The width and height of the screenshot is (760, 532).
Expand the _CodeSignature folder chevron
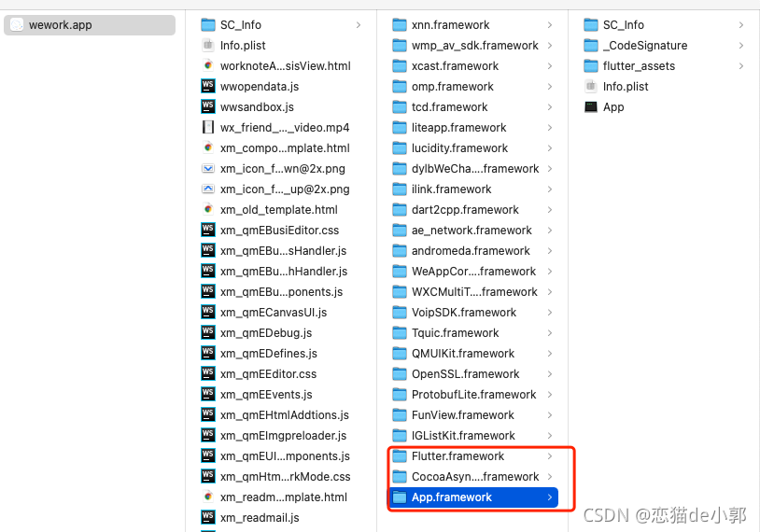click(741, 45)
